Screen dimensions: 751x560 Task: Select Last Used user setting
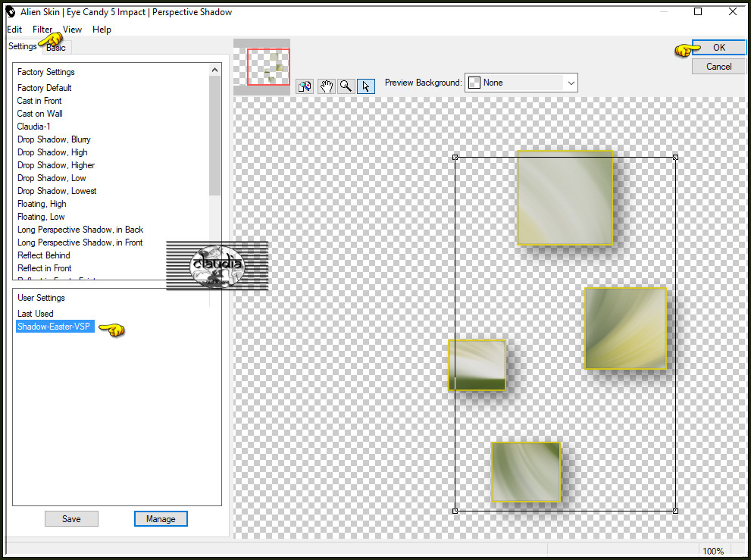36,314
